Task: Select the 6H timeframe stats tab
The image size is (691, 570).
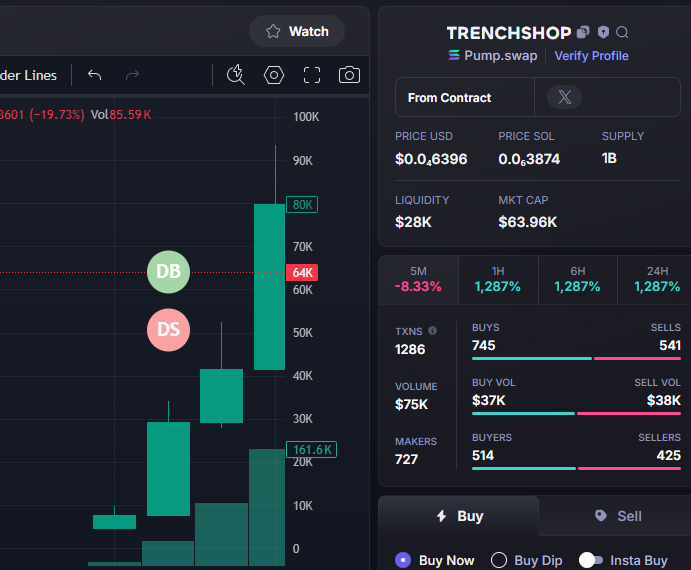Action: pyautogui.click(x=578, y=280)
